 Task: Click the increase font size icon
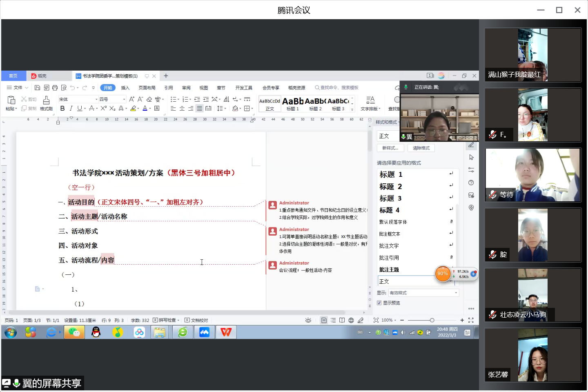131,99
